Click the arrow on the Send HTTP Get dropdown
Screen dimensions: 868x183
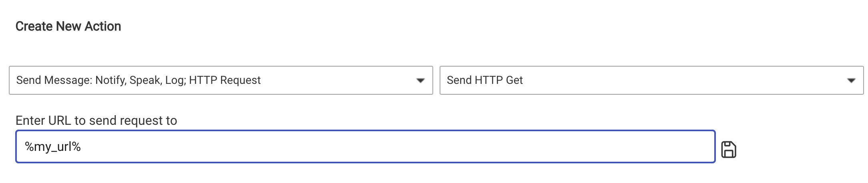coord(851,81)
